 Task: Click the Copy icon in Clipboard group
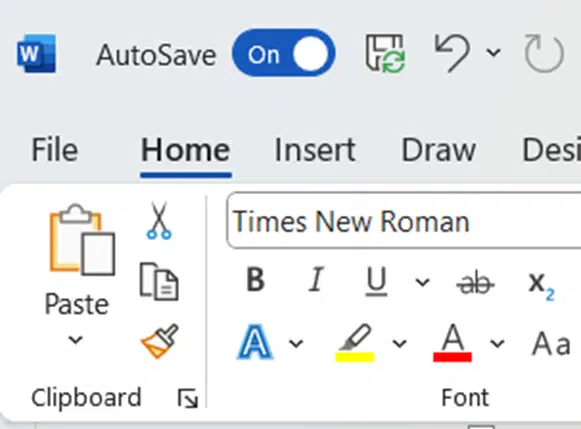pyautogui.click(x=159, y=281)
